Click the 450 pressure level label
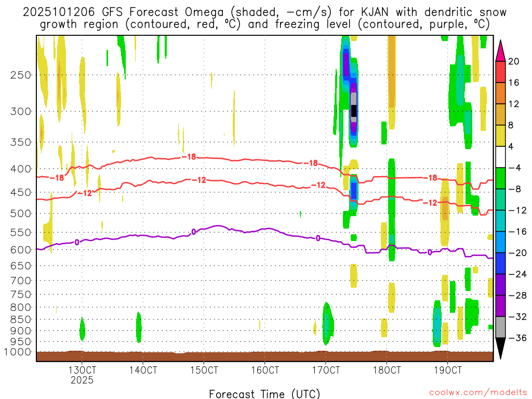Viewport: 532px width, 399px height. [x=21, y=192]
